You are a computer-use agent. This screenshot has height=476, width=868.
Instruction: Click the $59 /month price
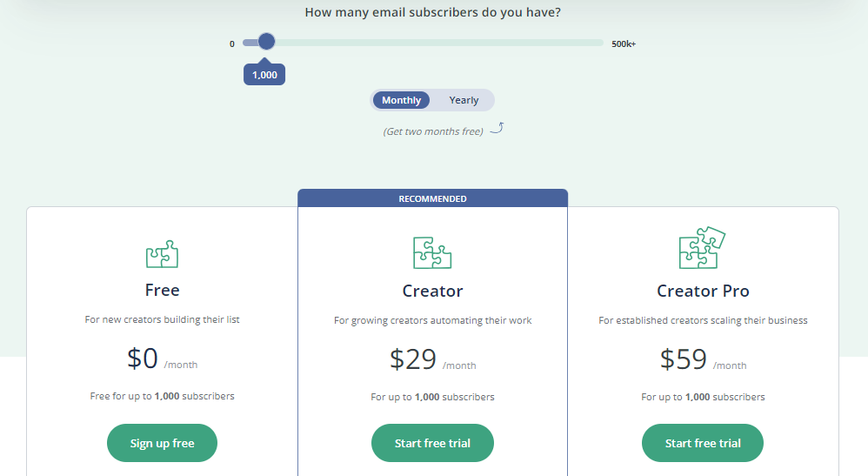(703, 359)
